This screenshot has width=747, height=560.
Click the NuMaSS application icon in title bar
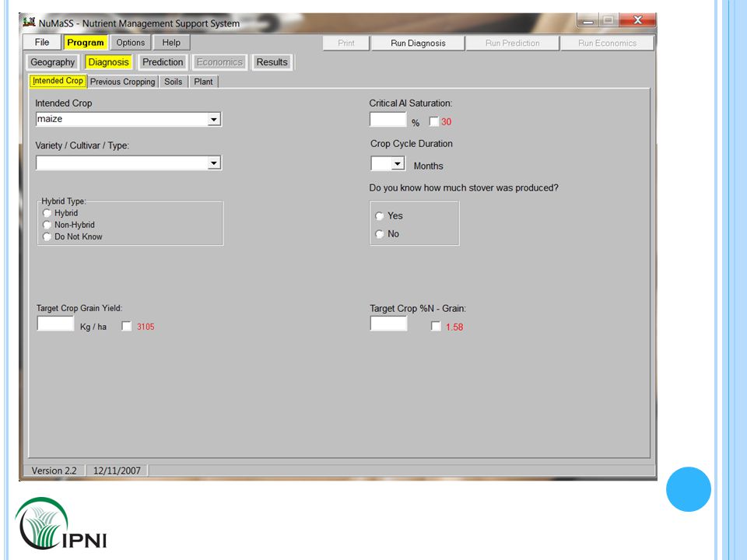point(29,23)
